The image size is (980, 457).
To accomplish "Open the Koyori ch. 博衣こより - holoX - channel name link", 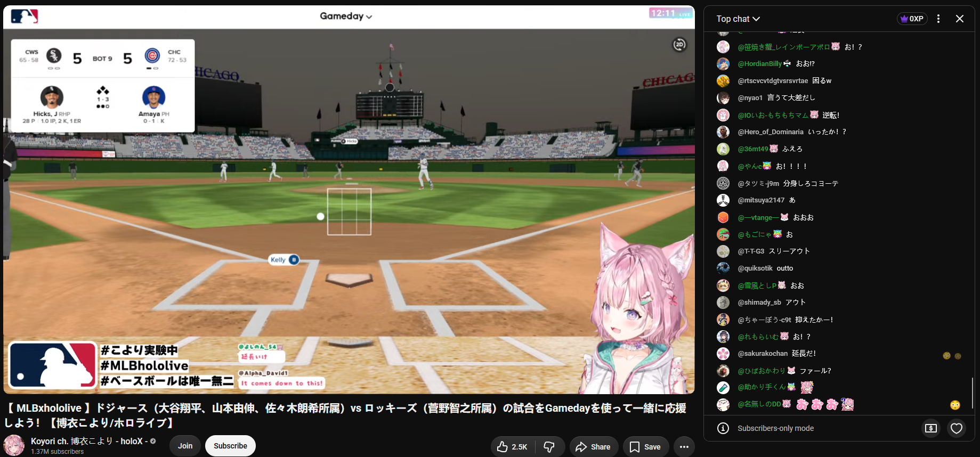I will [89, 441].
